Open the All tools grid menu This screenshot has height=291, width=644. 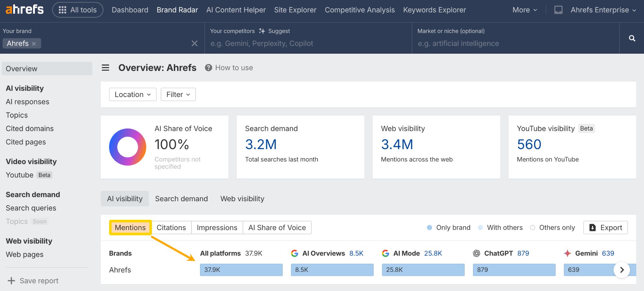(78, 10)
